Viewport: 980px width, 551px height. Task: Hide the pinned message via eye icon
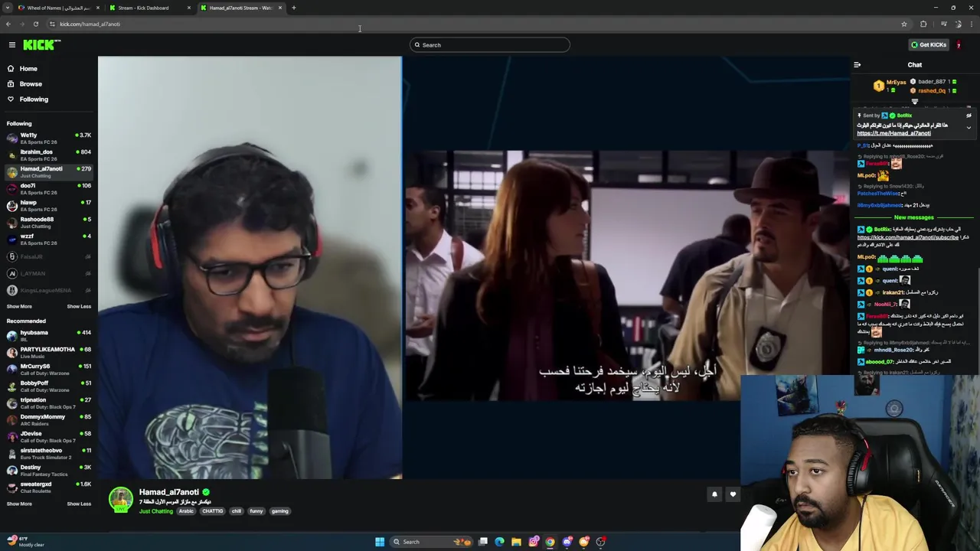tap(969, 116)
